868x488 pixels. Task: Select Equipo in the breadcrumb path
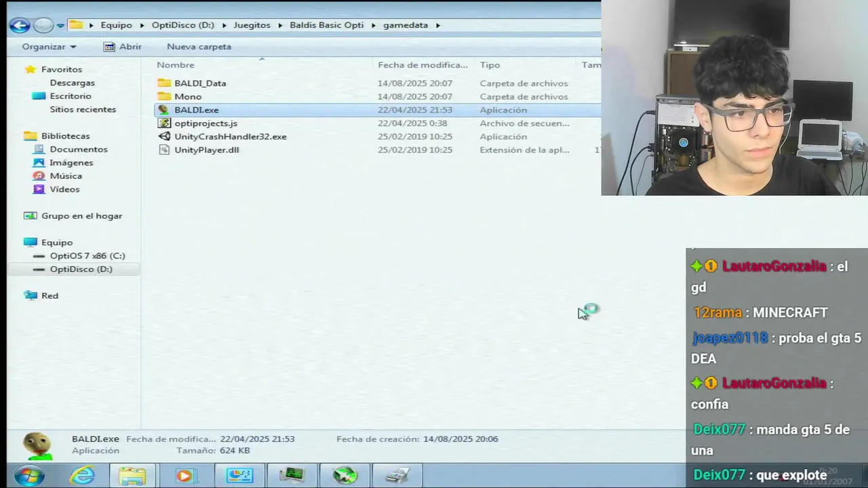click(x=116, y=25)
